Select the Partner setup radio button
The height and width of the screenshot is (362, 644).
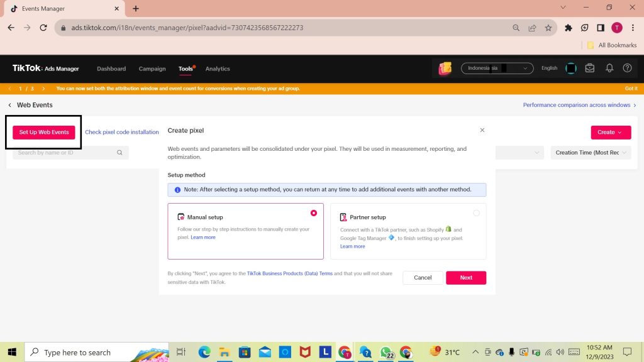pos(476,213)
